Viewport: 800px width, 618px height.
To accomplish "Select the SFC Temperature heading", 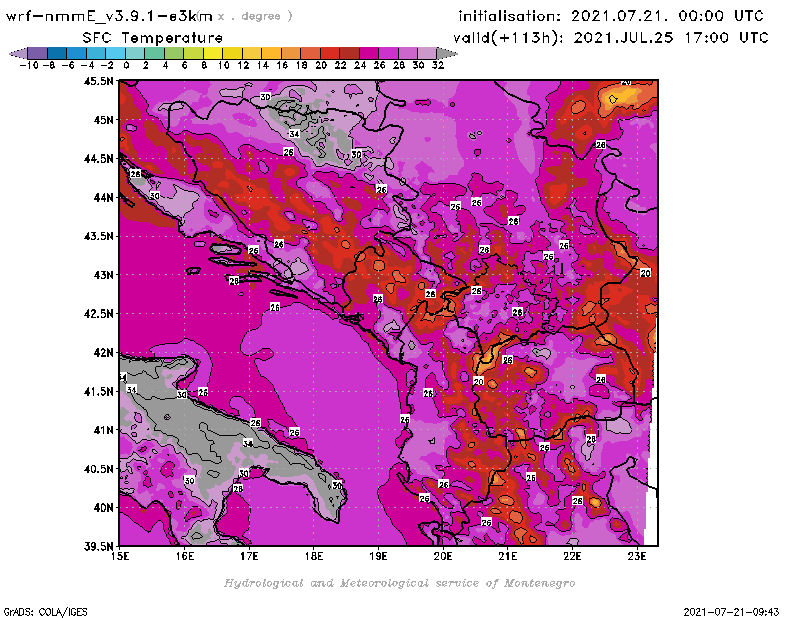I will point(153,38).
